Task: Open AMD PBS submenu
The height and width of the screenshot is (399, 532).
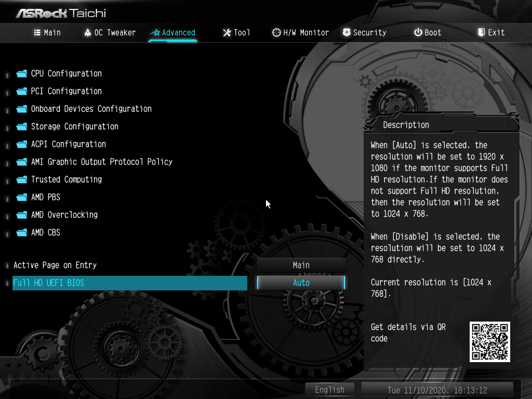Action: point(46,197)
